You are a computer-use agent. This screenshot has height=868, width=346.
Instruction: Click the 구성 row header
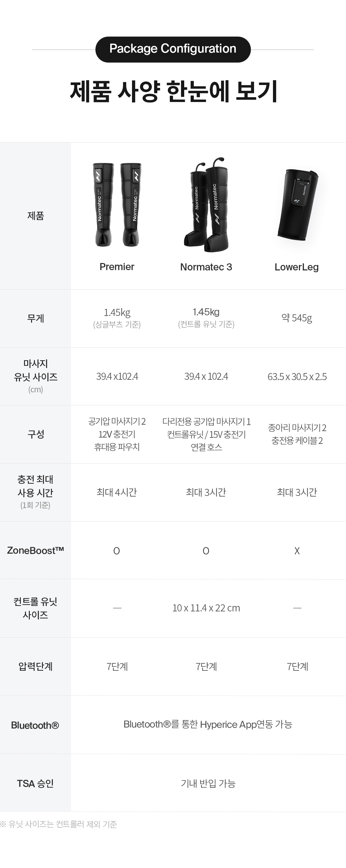tap(35, 434)
